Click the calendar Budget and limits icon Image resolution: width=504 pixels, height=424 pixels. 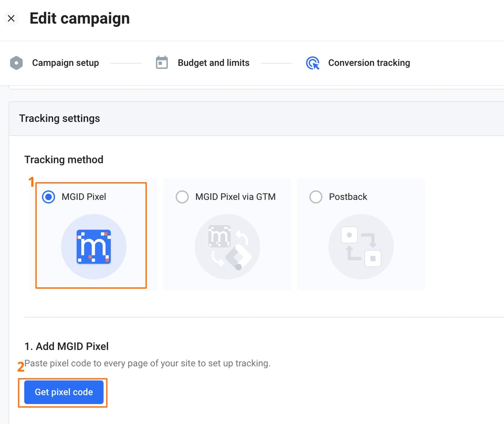coord(161,62)
